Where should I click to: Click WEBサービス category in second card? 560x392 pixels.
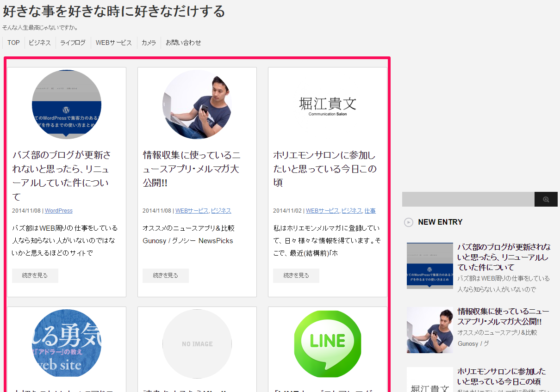pos(192,211)
